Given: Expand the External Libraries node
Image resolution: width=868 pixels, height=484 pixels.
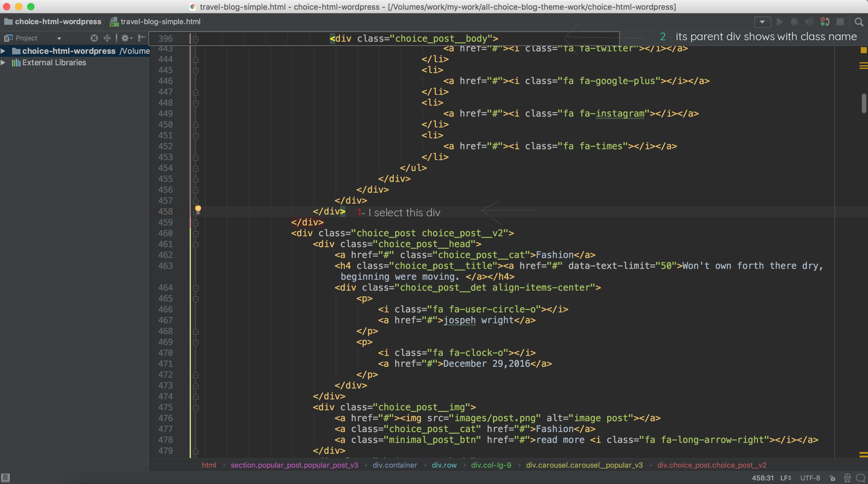Looking at the screenshot, I should click(3, 62).
